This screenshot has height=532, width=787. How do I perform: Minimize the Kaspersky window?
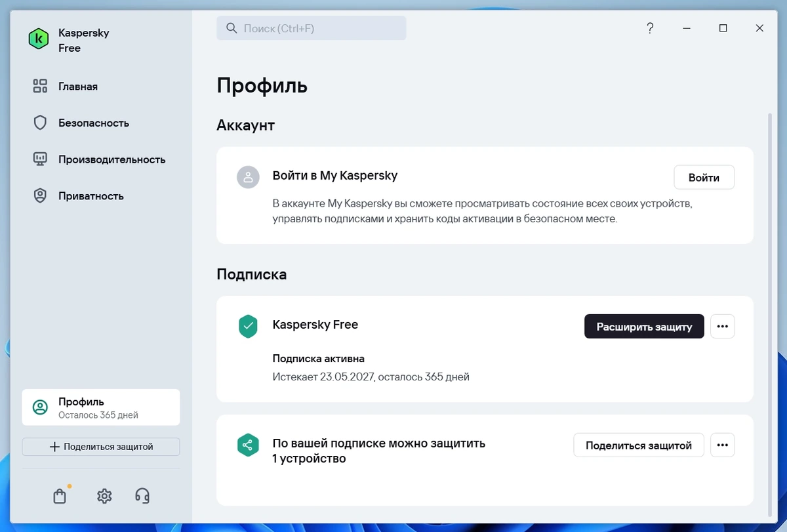(687, 28)
